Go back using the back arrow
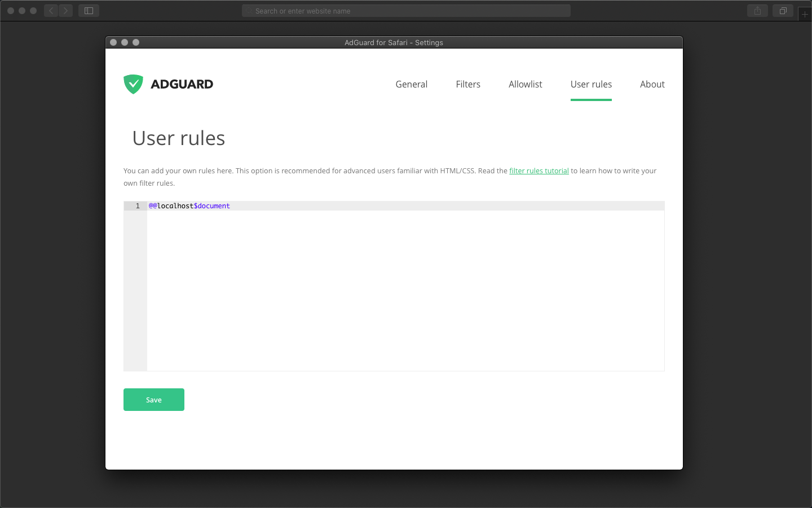 coord(50,10)
